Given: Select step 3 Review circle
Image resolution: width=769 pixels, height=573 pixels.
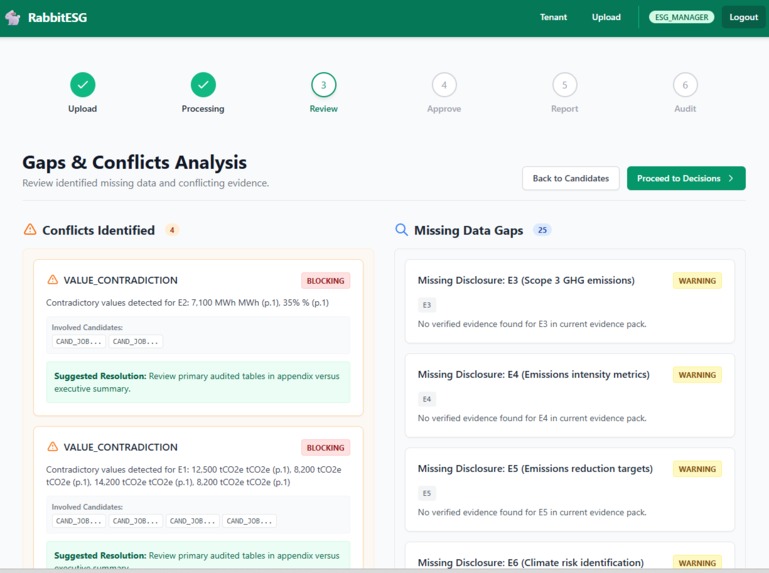Looking at the screenshot, I should 324,85.
